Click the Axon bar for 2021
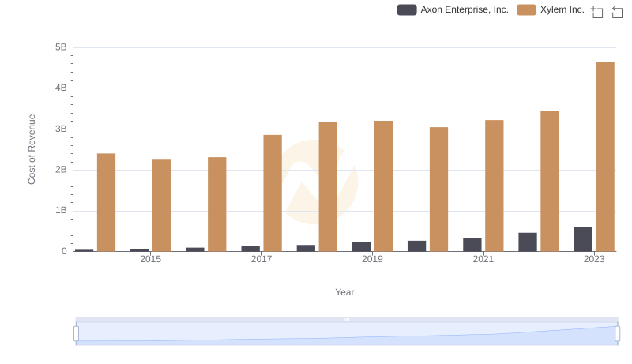Image resolution: width=632 pixels, height=364 pixels. [x=472, y=245]
